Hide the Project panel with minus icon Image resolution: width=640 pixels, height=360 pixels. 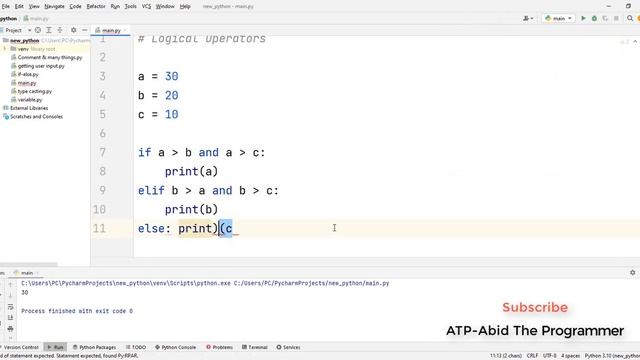coord(84,30)
